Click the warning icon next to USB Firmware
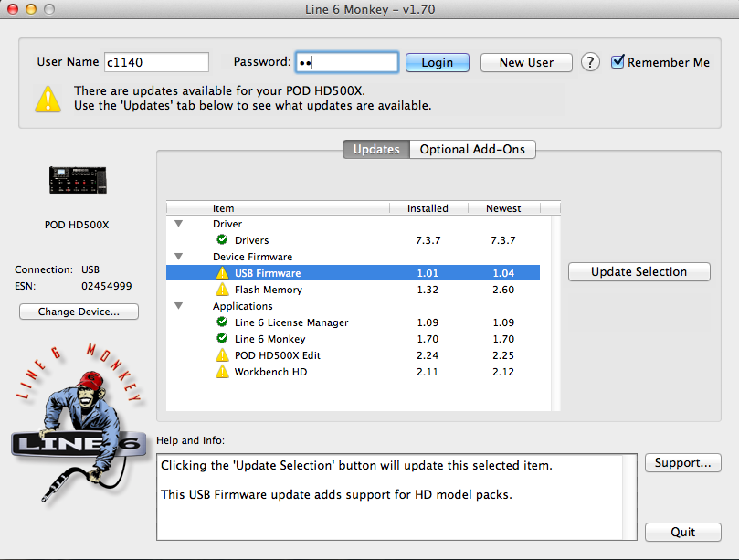739x560 pixels. pyautogui.click(x=222, y=273)
